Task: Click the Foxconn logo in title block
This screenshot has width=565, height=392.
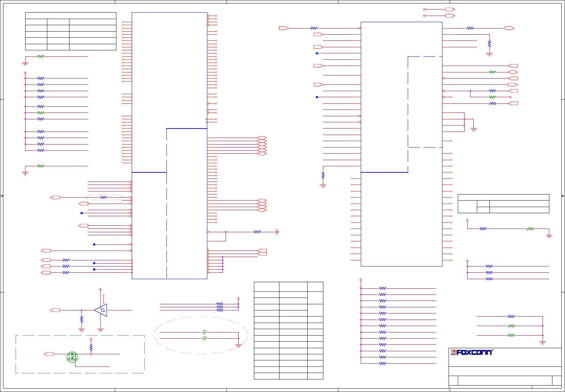Action: (x=472, y=352)
